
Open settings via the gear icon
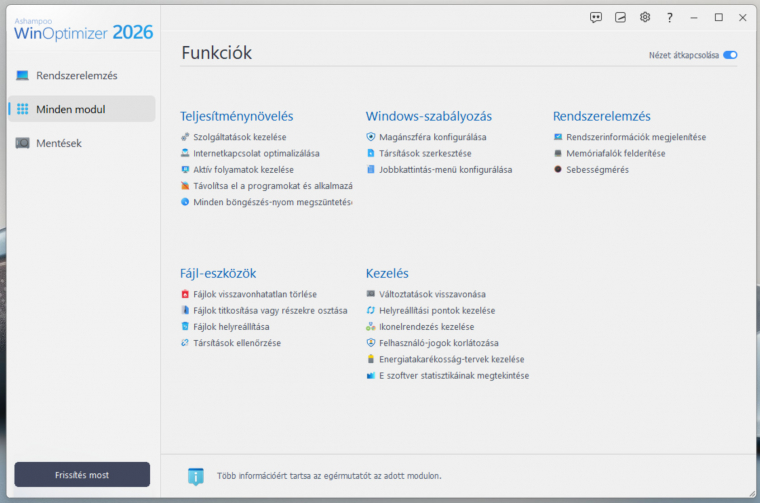[645, 17]
